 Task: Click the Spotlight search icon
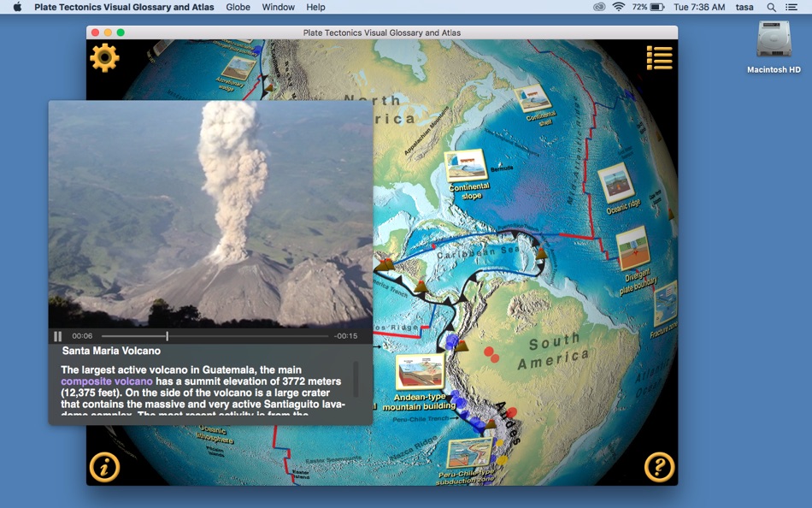click(x=772, y=7)
